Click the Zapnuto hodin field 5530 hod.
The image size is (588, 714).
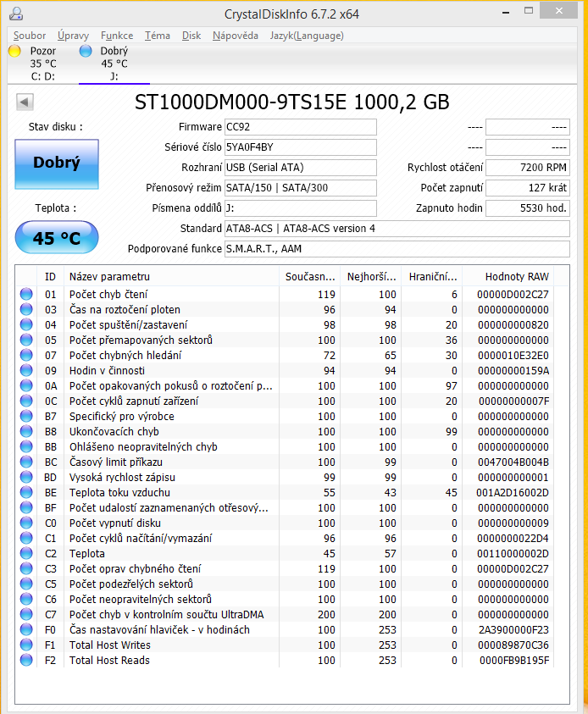tap(528, 208)
